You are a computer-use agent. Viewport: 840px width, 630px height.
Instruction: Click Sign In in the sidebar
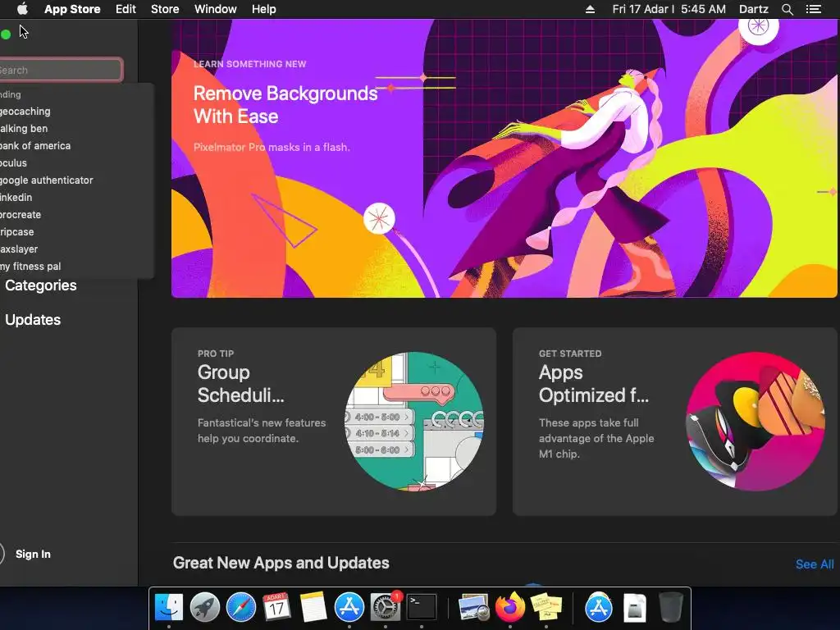tap(33, 554)
